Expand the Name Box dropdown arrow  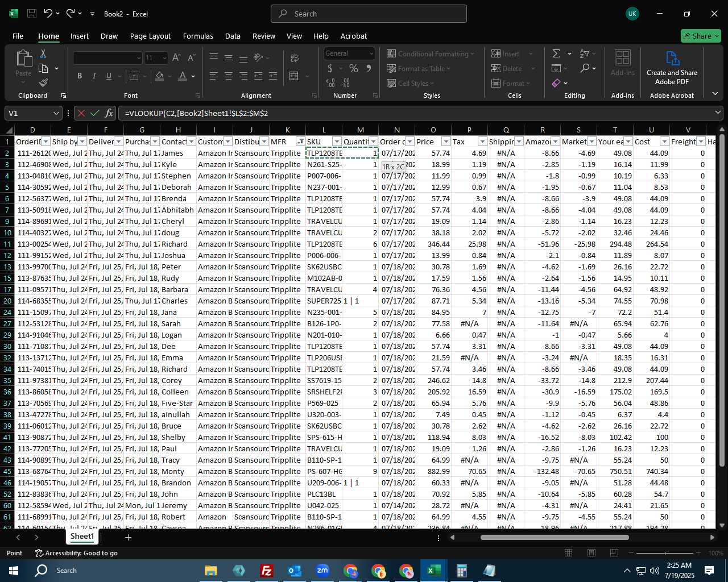click(56, 113)
